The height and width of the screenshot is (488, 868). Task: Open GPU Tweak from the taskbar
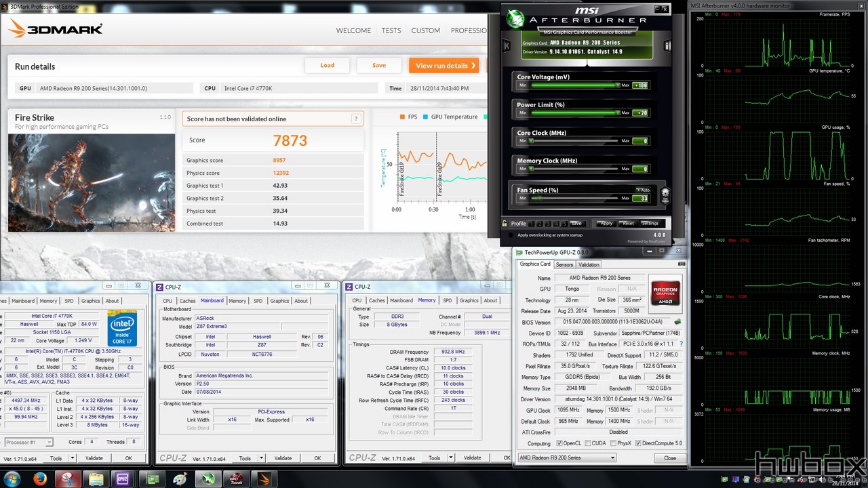click(236, 479)
